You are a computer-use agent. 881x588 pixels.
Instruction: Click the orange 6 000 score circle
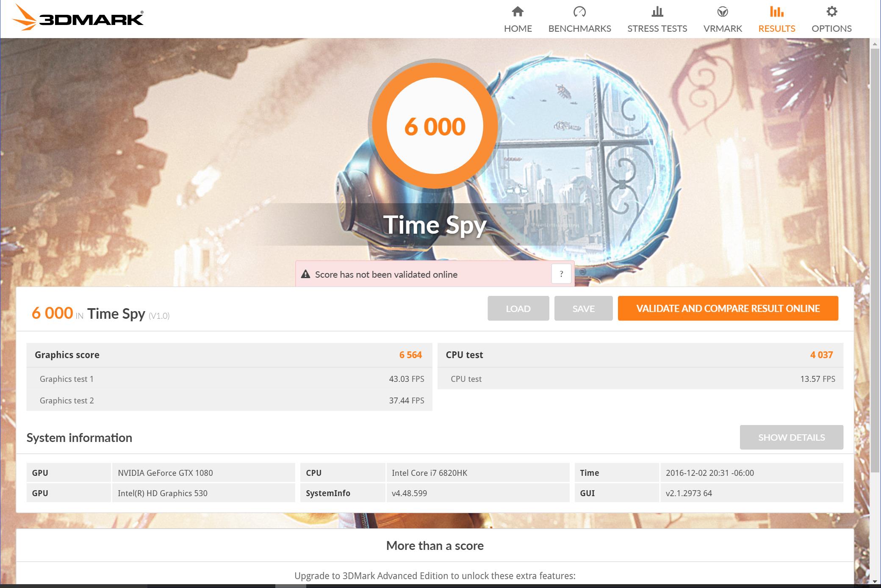pos(435,126)
